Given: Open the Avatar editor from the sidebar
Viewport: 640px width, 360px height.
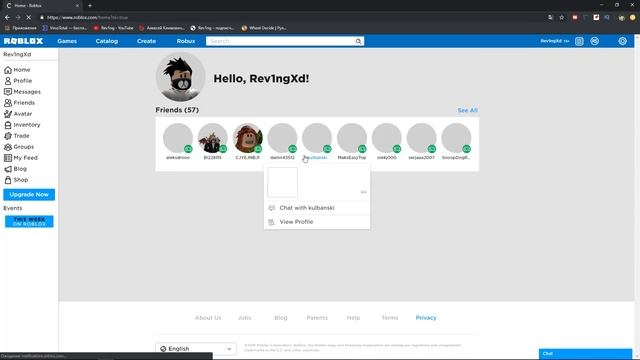Looking at the screenshot, I should [x=18, y=114].
